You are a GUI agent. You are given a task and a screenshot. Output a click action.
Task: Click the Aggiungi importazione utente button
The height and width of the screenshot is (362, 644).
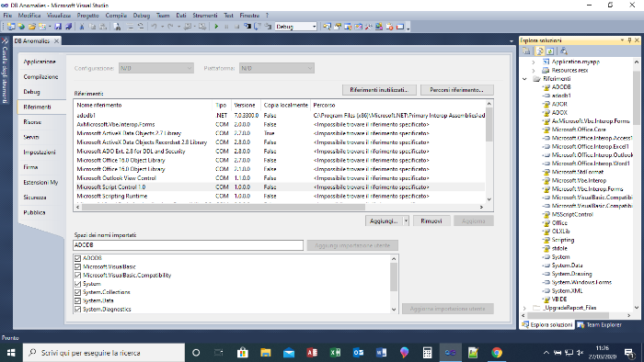[x=352, y=245]
